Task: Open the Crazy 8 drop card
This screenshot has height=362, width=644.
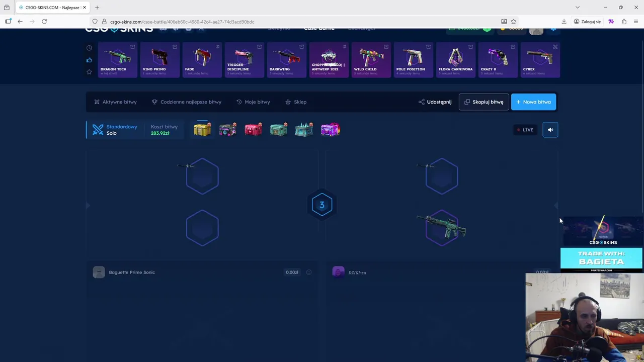Action: click(498, 60)
